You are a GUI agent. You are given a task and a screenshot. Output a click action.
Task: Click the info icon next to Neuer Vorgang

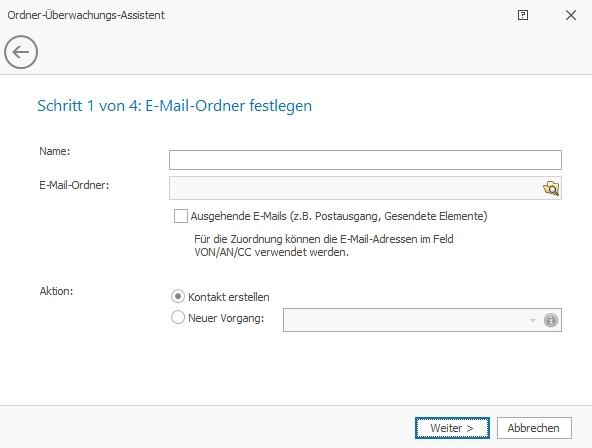pyautogui.click(x=551, y=320)
